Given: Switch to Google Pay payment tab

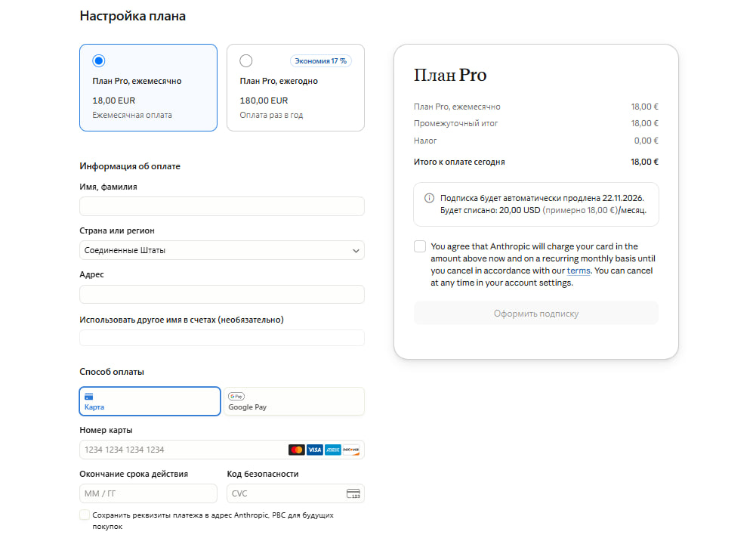Looking at the screenshot, I should pos(294,401).
